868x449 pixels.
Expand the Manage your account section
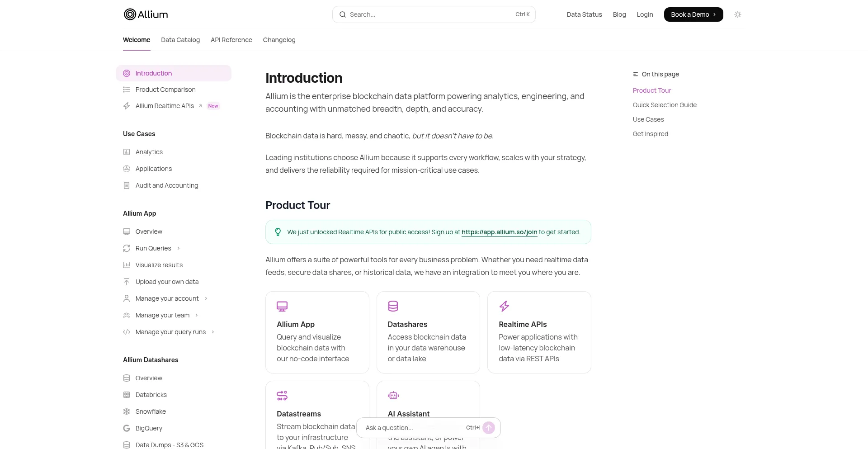[206, 298]
